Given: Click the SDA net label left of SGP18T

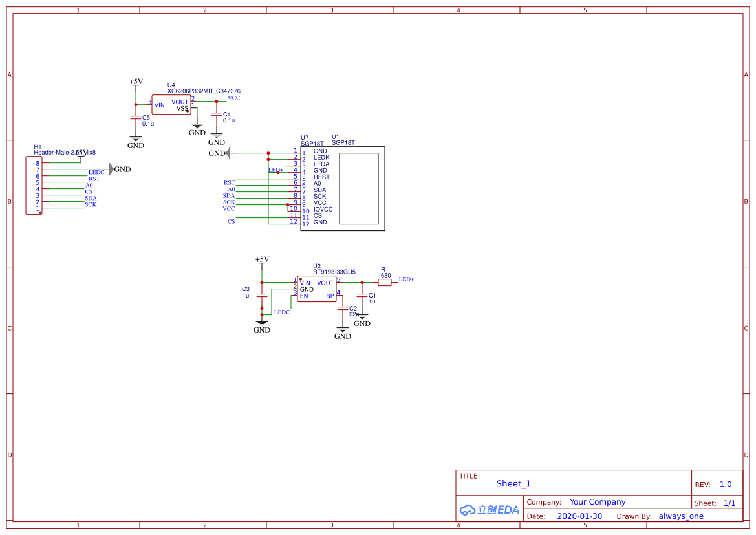Looking at the screenshot, I should (x=228, y=196).
